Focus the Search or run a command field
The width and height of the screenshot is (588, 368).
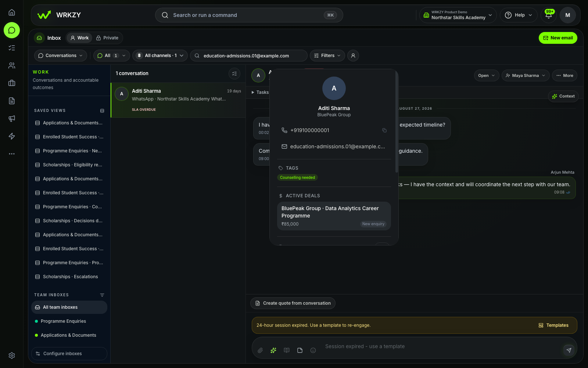tap(249, 15)
